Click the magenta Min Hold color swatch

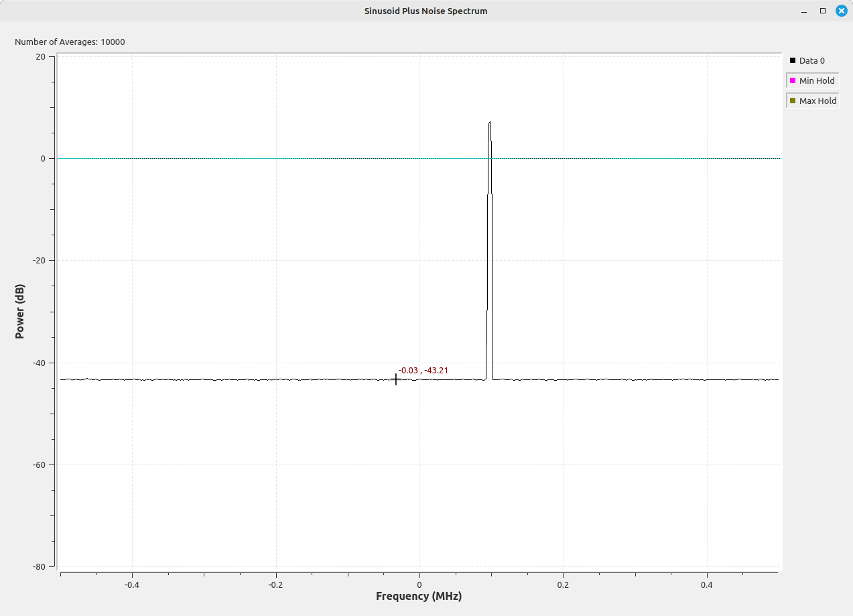793,81
